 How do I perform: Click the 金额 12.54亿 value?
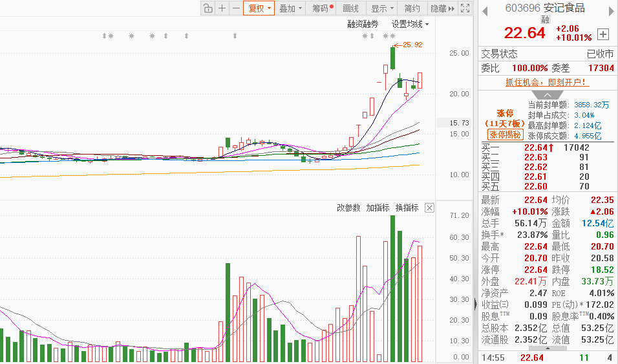click(598, 223)
